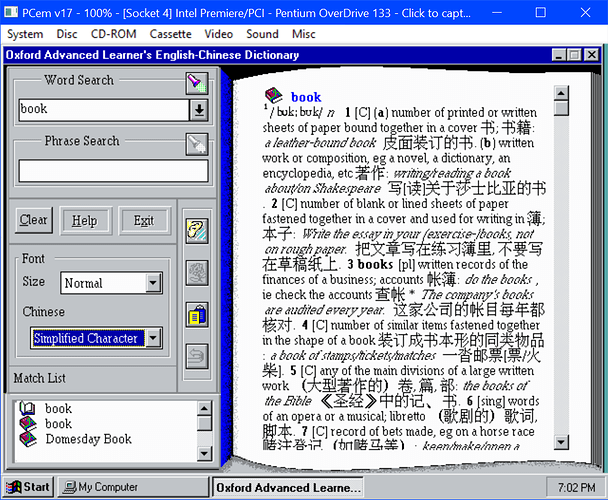
Task: Click Oxford Advanced Learner taskbar button
Action: (288, 488)
